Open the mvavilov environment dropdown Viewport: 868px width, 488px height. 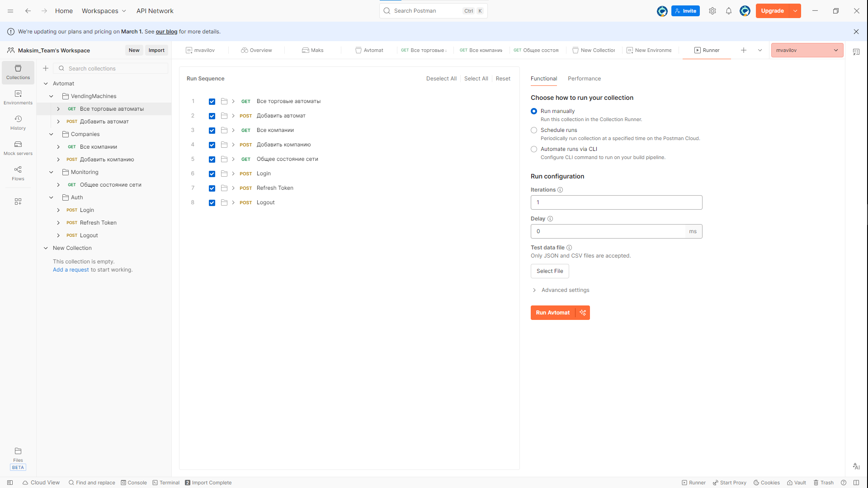pos(807,50)
